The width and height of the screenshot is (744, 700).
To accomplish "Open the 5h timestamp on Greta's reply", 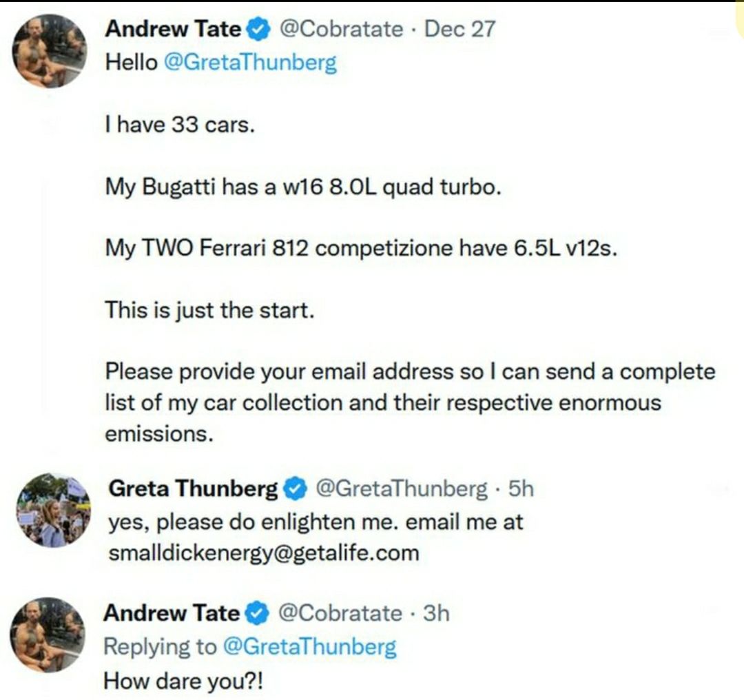I will [520, 488].
